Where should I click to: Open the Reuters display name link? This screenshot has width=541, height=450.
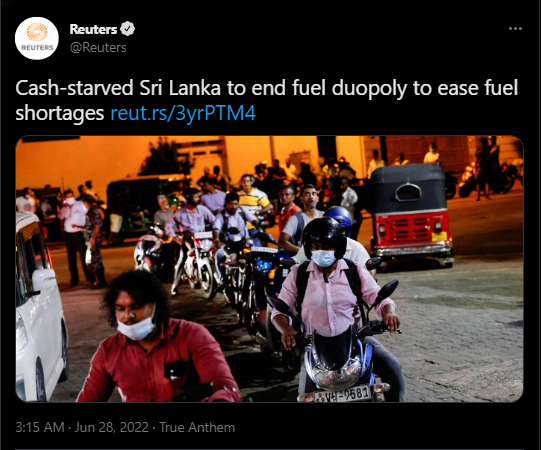pos(93,29)
